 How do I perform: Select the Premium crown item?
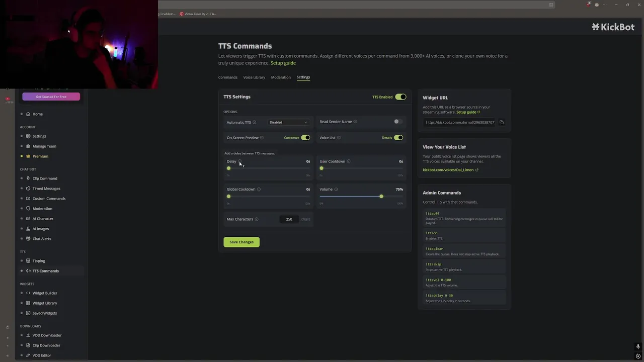40,156
